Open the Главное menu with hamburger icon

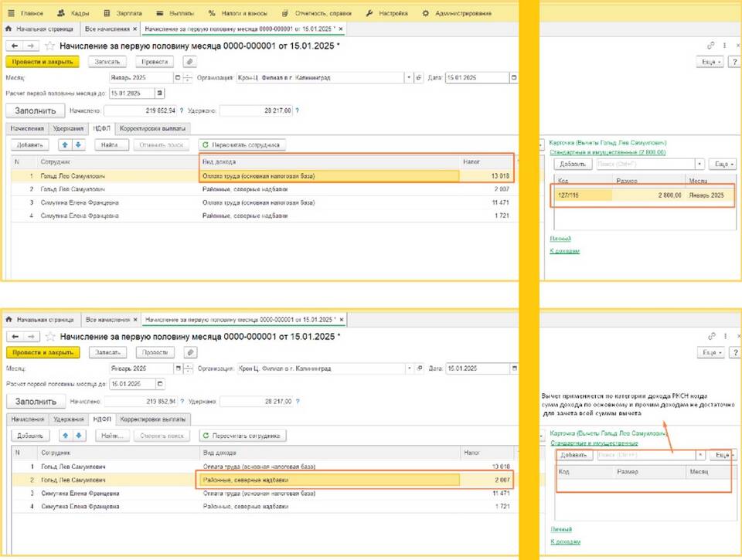pos(26,13)
